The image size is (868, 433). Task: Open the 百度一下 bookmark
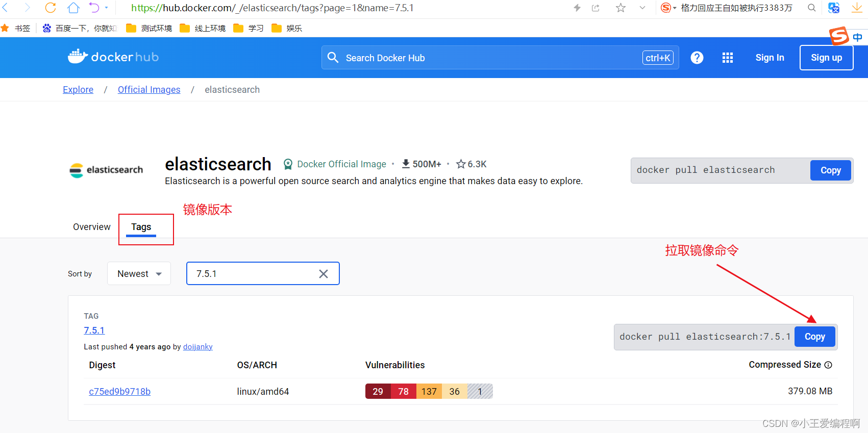click(x=80, y=28)
